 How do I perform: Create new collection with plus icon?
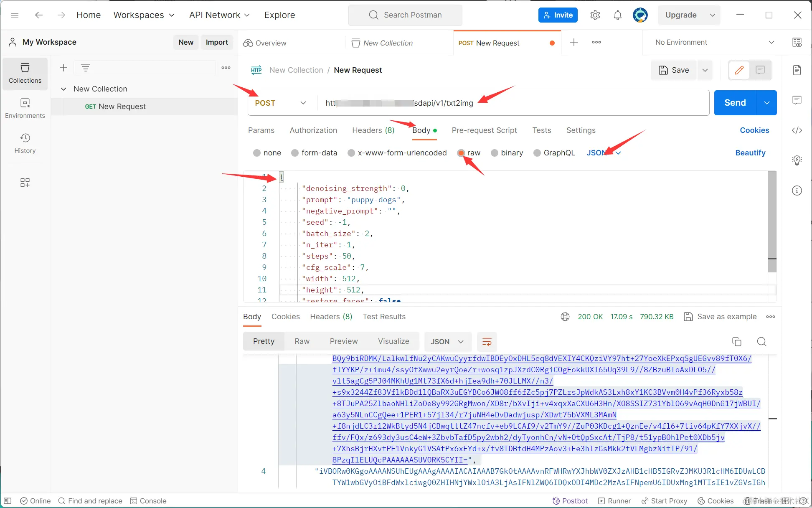[63, 68]
